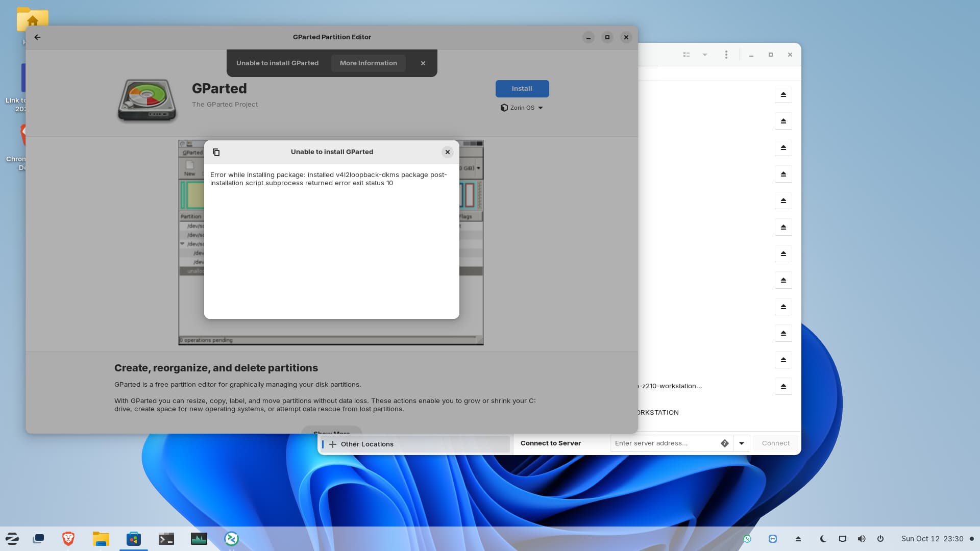
Task: Click the GParted hard disk app icon
Action: click(x=147, y=100)
